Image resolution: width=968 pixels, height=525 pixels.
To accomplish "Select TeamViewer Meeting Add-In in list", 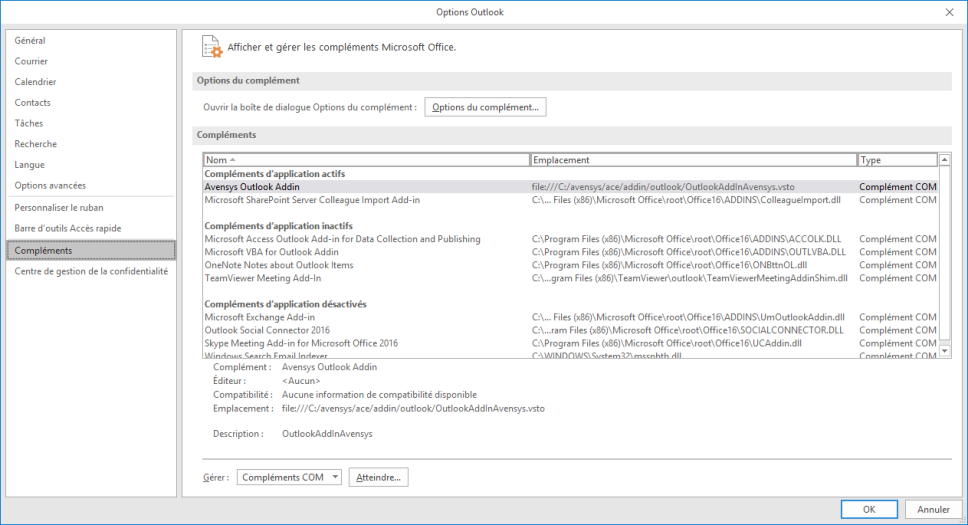I will (x=263, y=278).
